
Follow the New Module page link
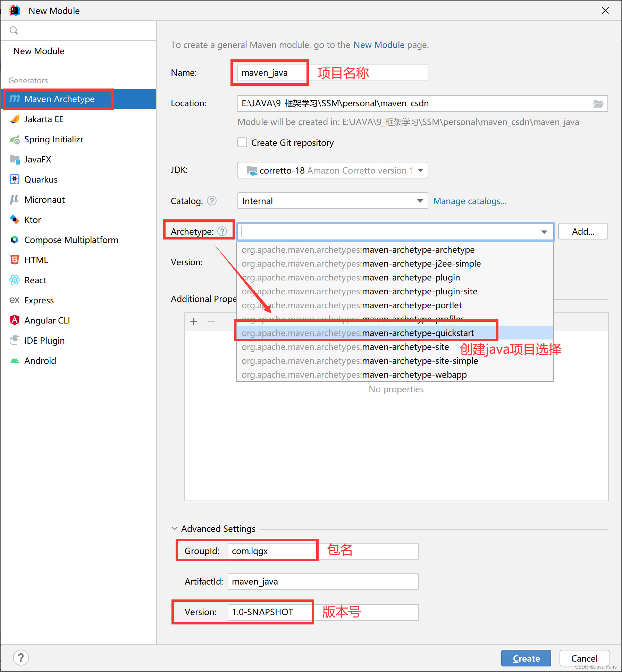click(x=379, y=45)
